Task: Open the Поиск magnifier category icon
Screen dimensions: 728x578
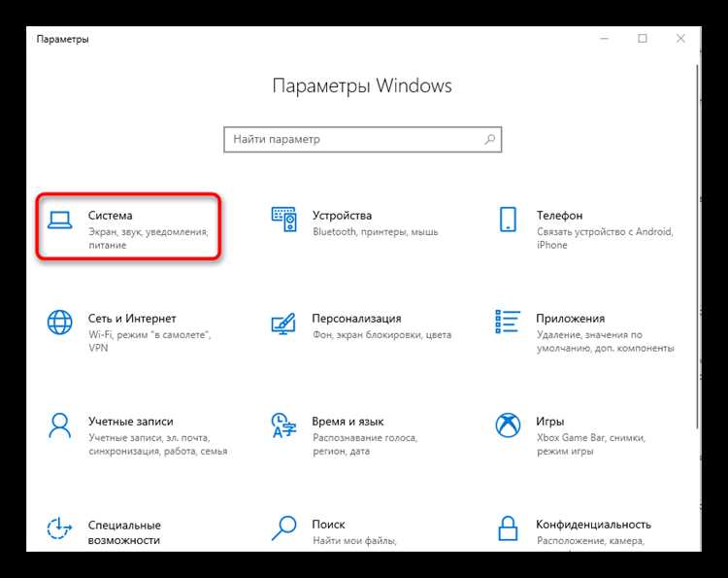Action: [283, 528]
